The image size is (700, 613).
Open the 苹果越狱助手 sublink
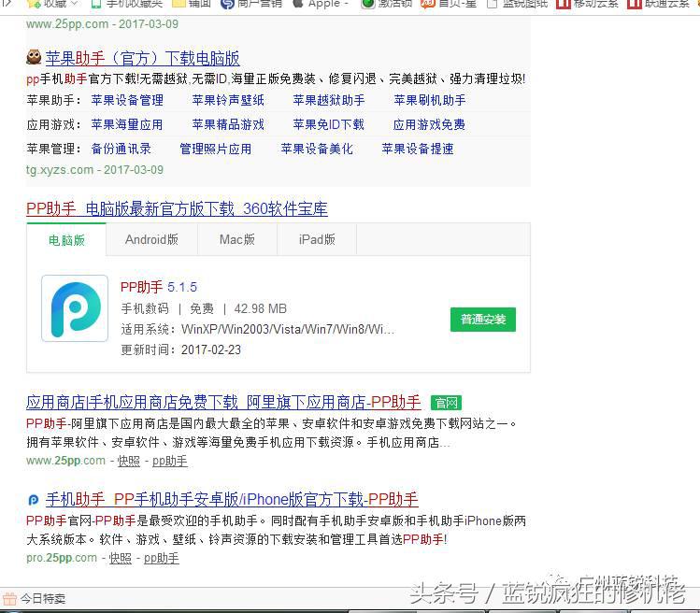point(329,100)
